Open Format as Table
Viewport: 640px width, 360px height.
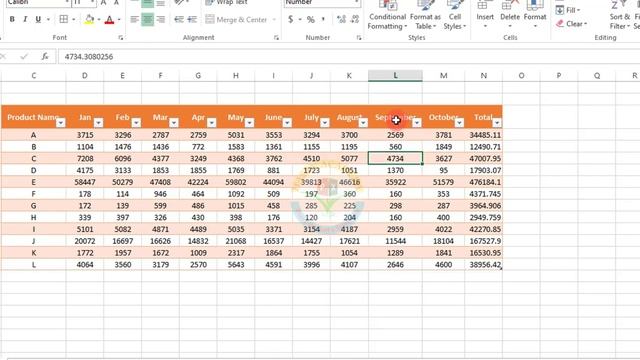point(425,16)
